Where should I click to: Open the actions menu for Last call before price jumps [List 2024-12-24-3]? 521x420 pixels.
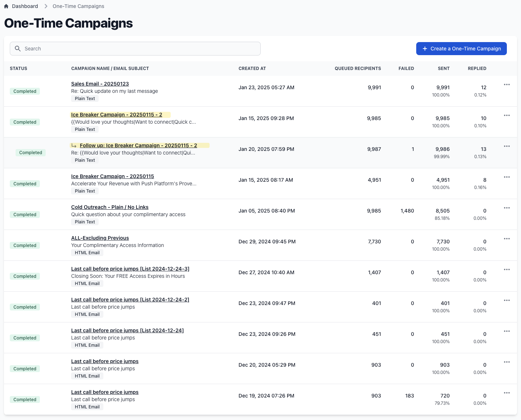[x=506, y=269]
